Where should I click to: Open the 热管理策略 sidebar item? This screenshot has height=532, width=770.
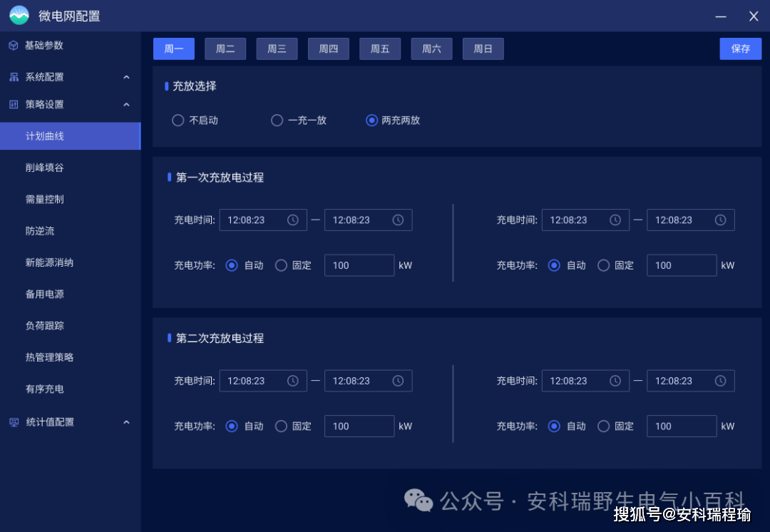70,357
